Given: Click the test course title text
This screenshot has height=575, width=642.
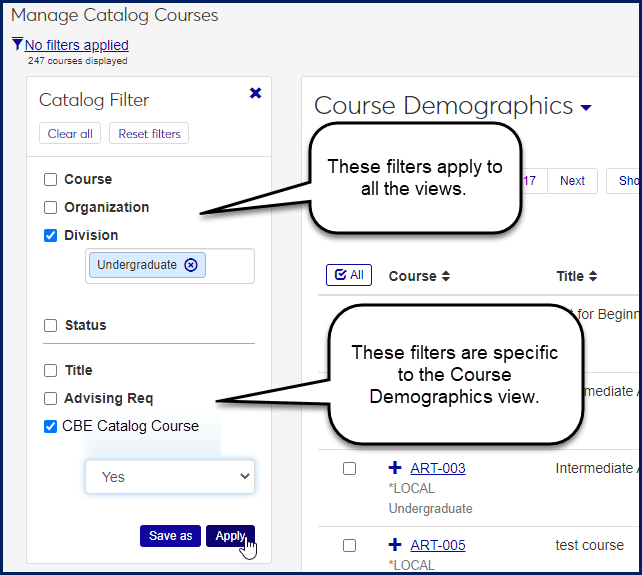Looking at the screenshot, I should click(590, 545).
